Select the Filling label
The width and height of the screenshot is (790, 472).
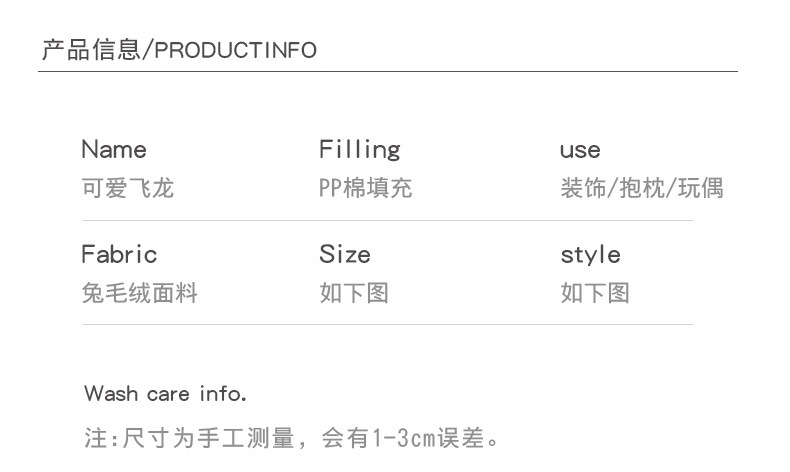coord(359,150)
